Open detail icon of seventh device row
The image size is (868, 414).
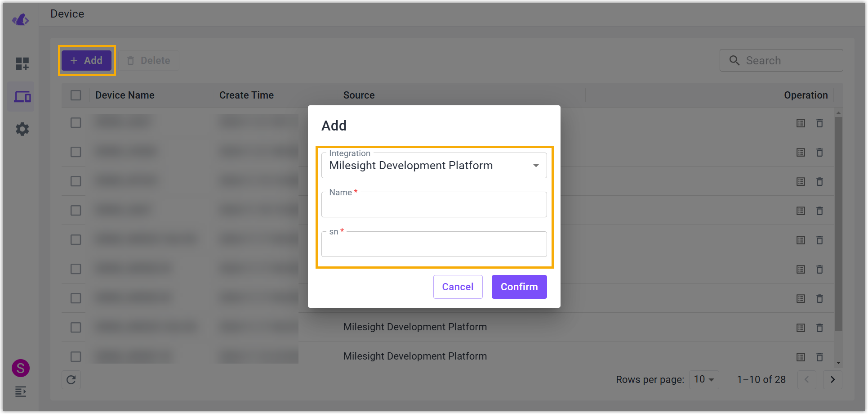(x=801, y=298)
